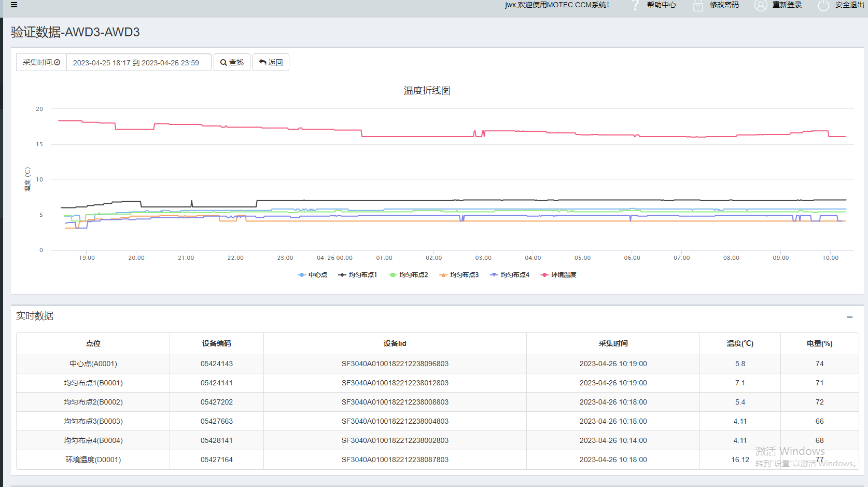Click the help center question mark icon

pos(635,5)
